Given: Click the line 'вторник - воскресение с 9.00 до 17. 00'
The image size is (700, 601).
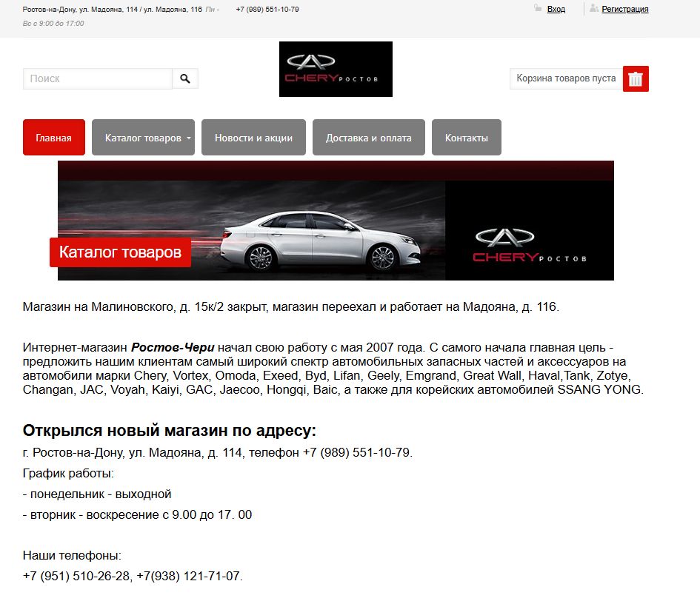Looking at the screenshot, I should 138,514.
